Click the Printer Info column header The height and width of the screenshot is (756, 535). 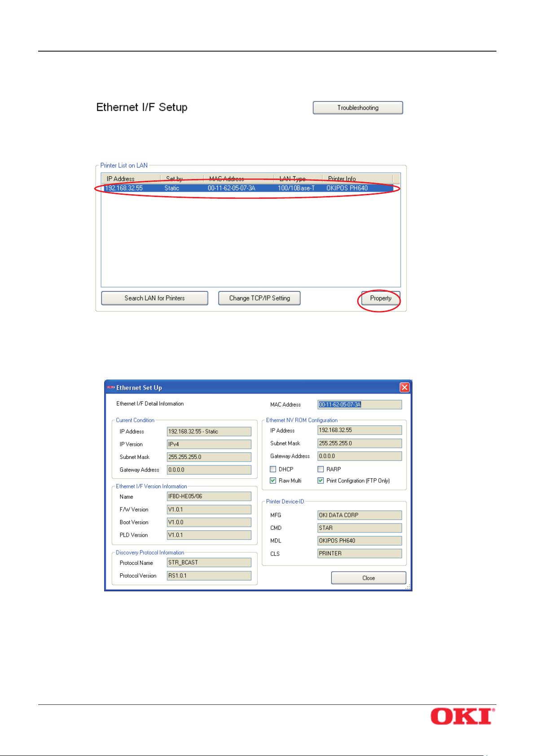(x=358, y=179)
